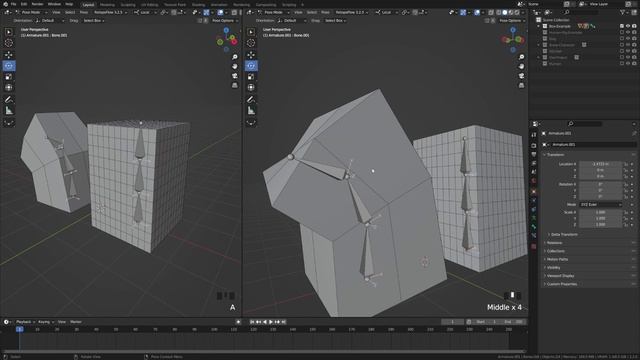This screenshot has height=360, width=640.
Task: Click the zoom magnifier in left viewport
Action: (x=235, y=57)
